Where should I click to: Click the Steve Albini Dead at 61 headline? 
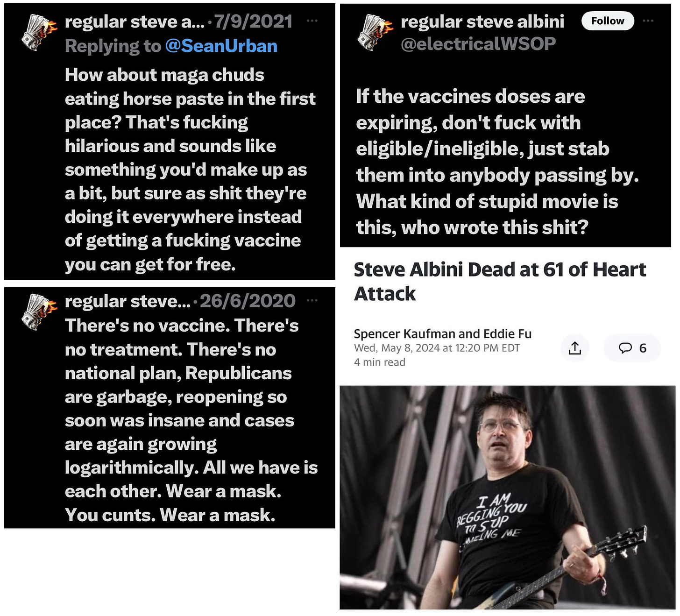pyautogui.click(x=500, y=282)
